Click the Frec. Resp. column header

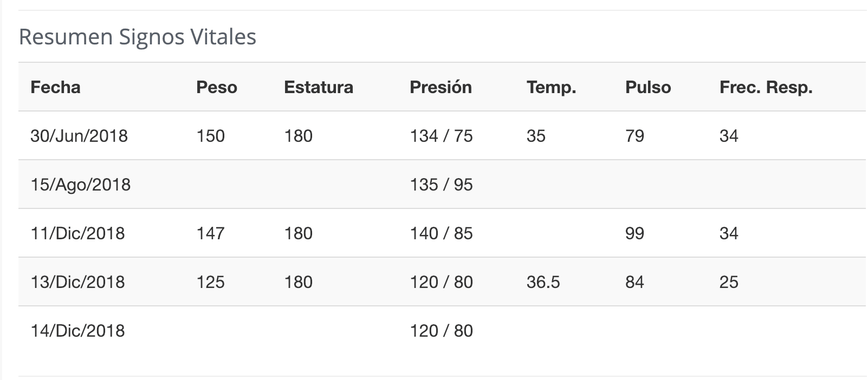pyautogui.click(x=766, y=87)
